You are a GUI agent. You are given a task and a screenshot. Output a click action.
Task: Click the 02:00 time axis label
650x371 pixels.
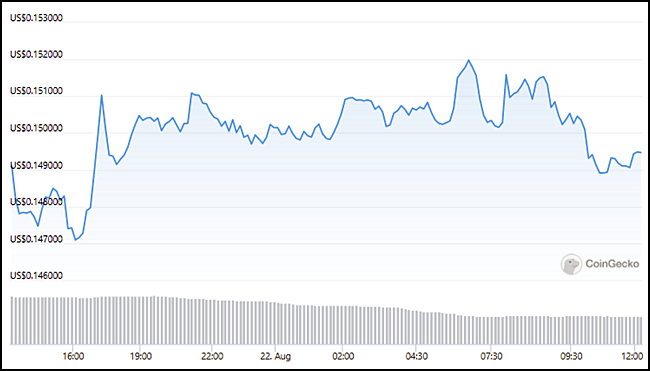342,356
